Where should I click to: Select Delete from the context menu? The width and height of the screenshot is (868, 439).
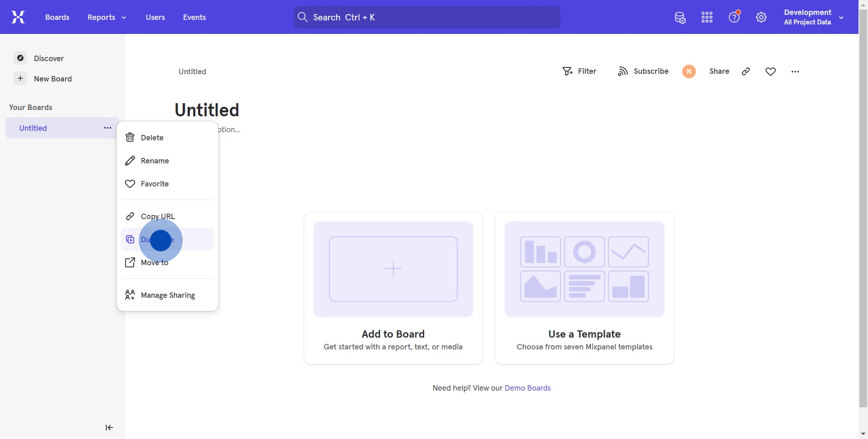point(152,138)
